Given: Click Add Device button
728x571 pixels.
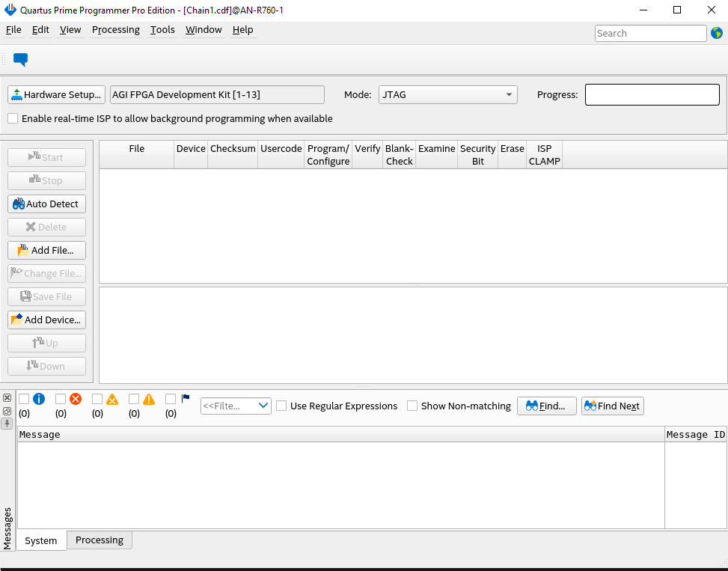Looking at the screenshot, I should [x=46, y=320].
